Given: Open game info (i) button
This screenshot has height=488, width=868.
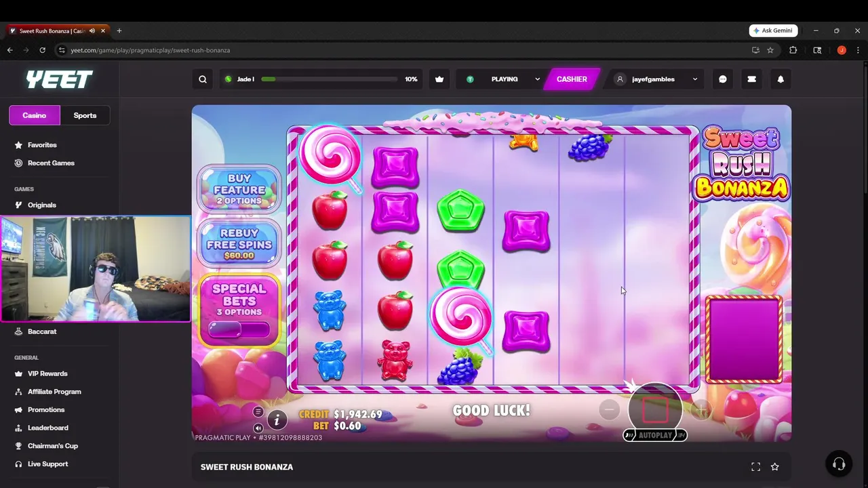Looking at the screenshot, I should 277,420.
